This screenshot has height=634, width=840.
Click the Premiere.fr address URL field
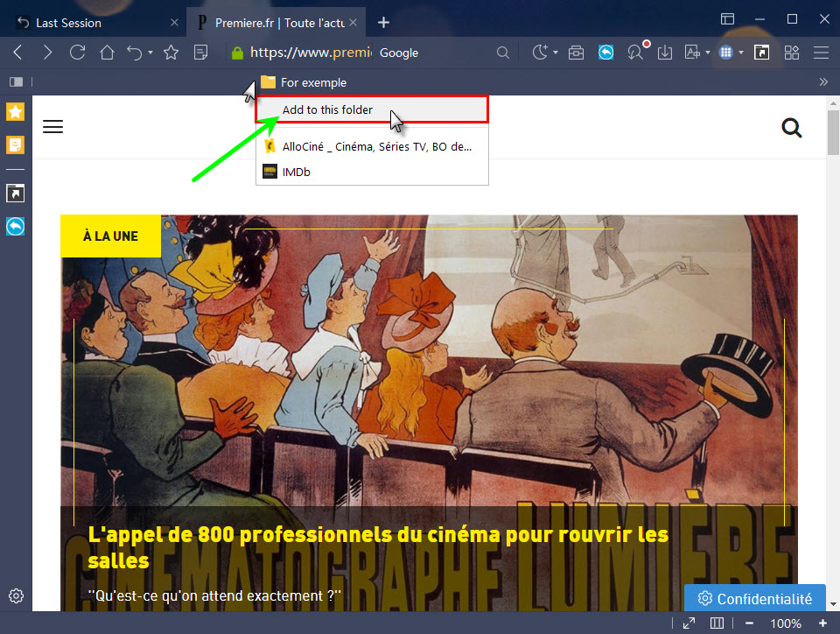point(311,53)
